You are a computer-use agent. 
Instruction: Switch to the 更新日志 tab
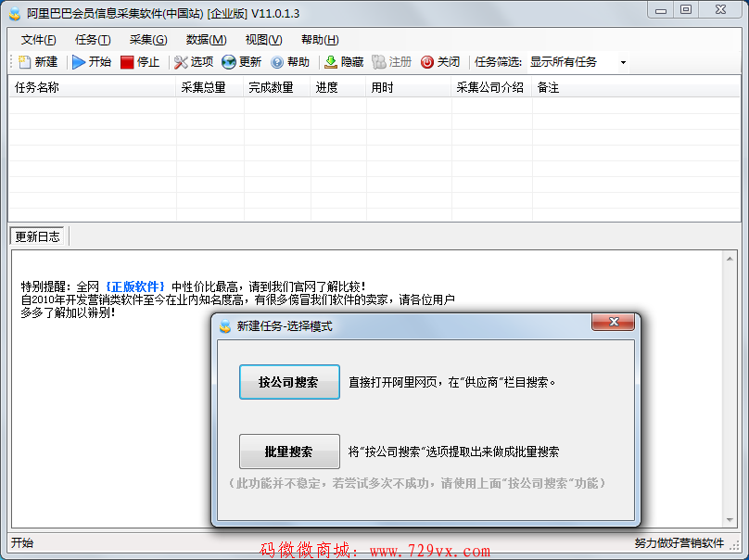coord(37,236)
